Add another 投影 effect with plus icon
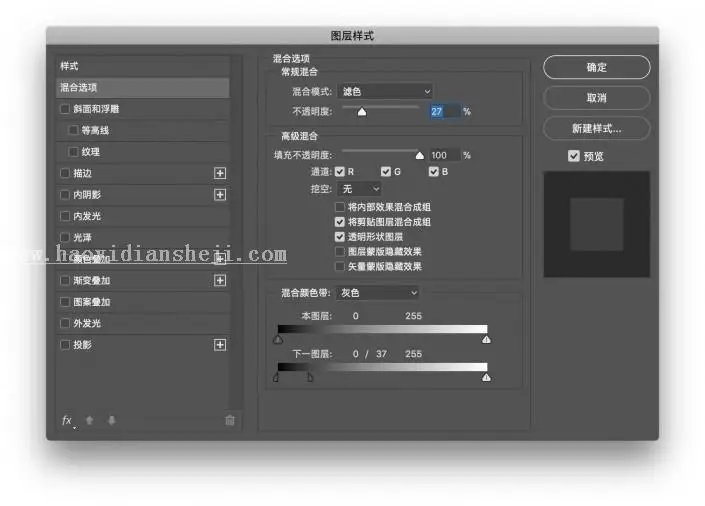The image size is (705, 506). pyautogui.click(x=220, y=345)
